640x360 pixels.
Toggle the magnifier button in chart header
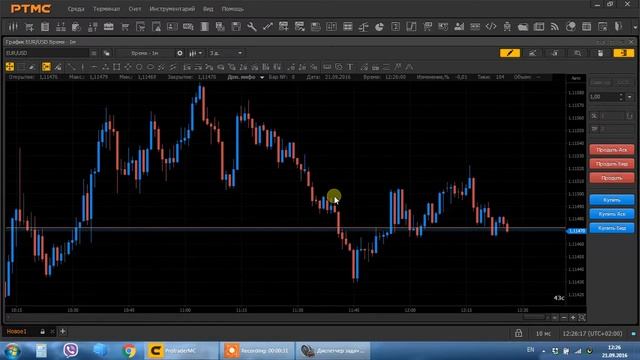coord(578,53)
